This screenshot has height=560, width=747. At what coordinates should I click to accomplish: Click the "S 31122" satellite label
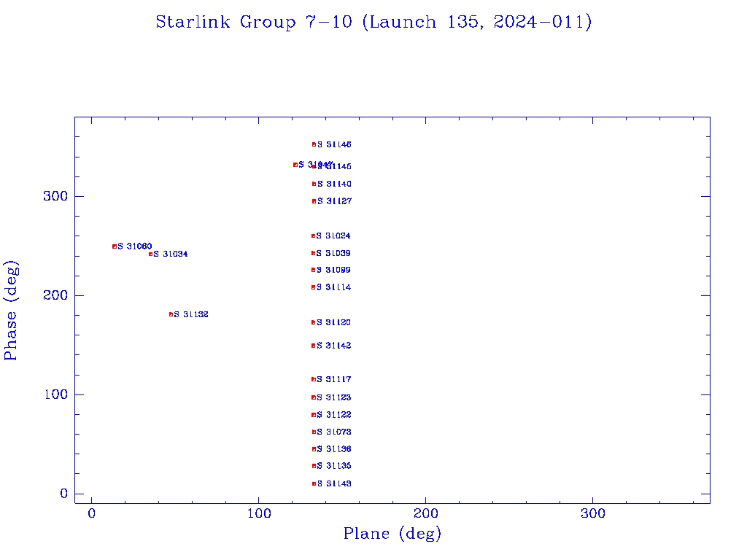click(334, 415)
